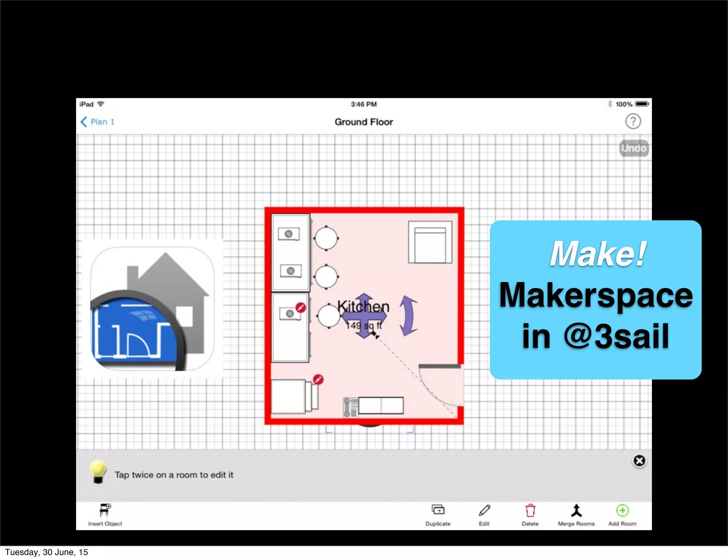Select the middle round stool

pyautogui.click(x=326, y=276)
